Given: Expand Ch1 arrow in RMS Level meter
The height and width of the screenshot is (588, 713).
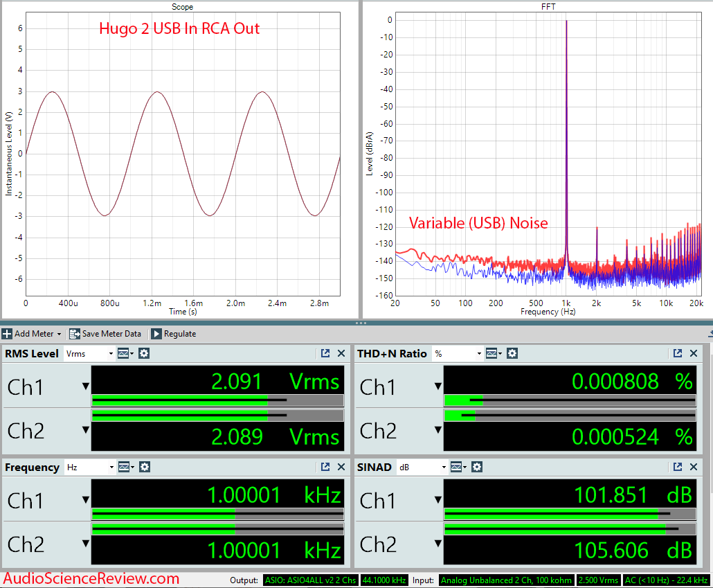Looking at the screenshot, I should (85, 386).
